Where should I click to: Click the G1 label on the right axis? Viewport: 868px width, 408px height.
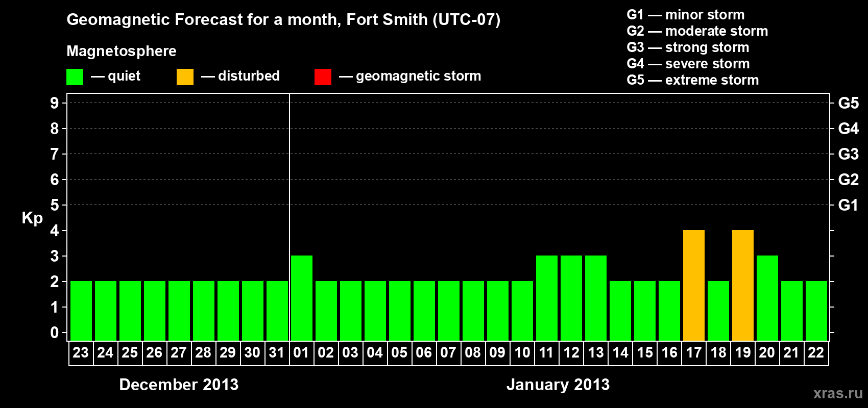[848, 205]
